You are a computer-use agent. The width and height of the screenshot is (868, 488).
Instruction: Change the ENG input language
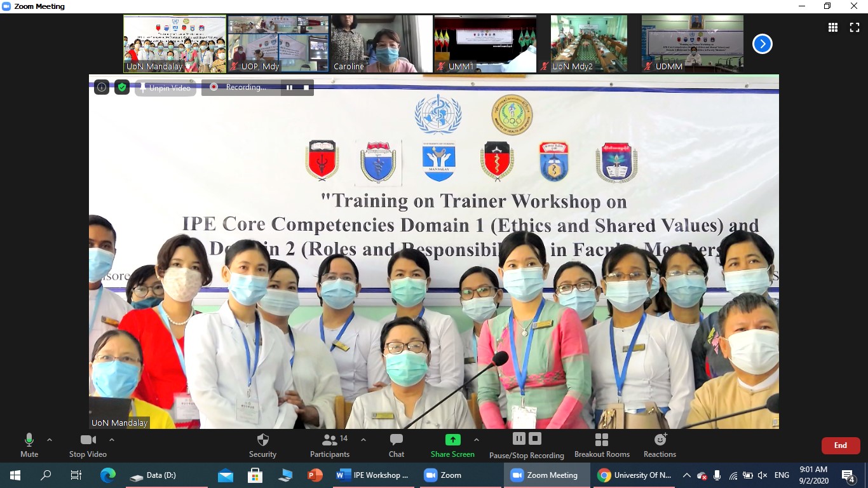(x=782, y=475)
